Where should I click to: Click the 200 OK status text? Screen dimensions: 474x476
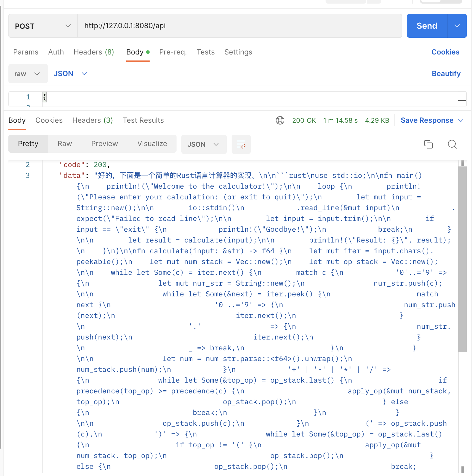304,120
